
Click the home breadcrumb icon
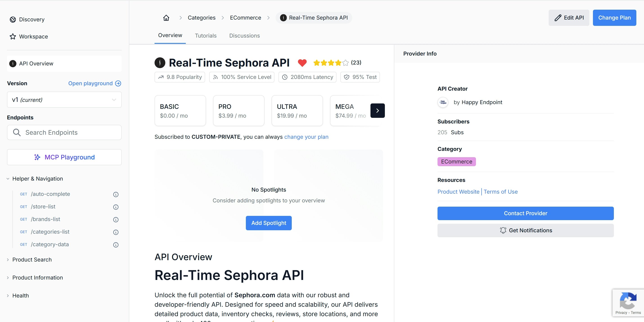(x=166, y=18)
